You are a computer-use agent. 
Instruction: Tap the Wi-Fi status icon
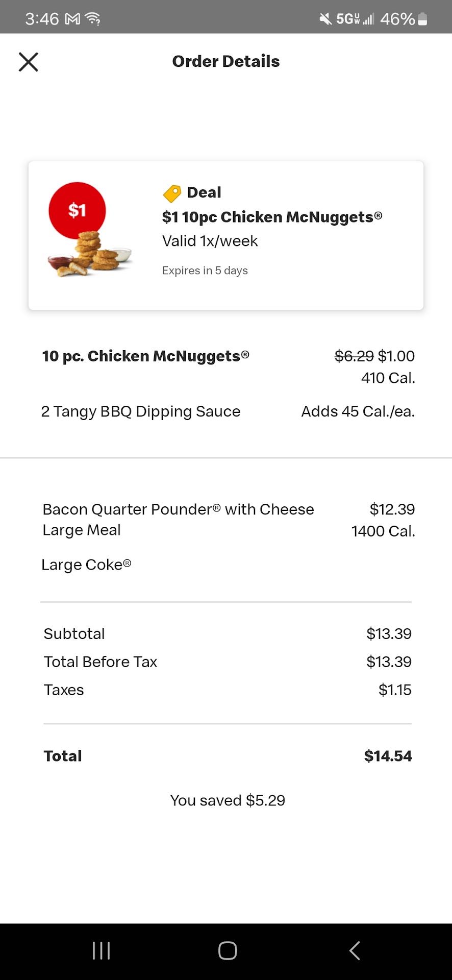click(x=93, y=19)
